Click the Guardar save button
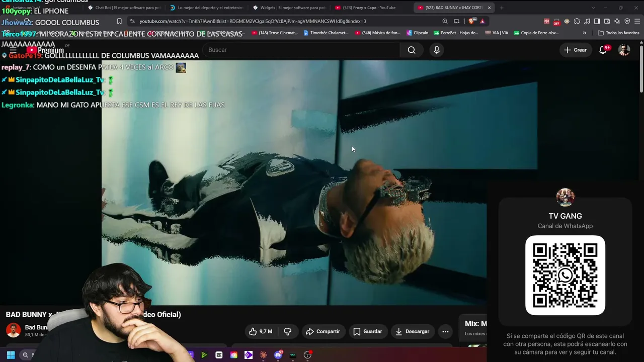The width and height of the screenshot is (644, 362). tap(367, 331)
